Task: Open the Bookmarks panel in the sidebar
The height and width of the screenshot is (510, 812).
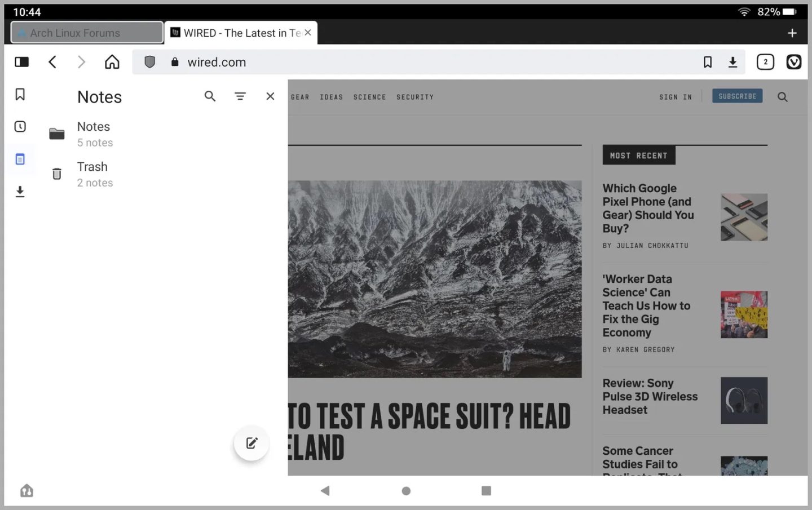Action: [20, 94]
